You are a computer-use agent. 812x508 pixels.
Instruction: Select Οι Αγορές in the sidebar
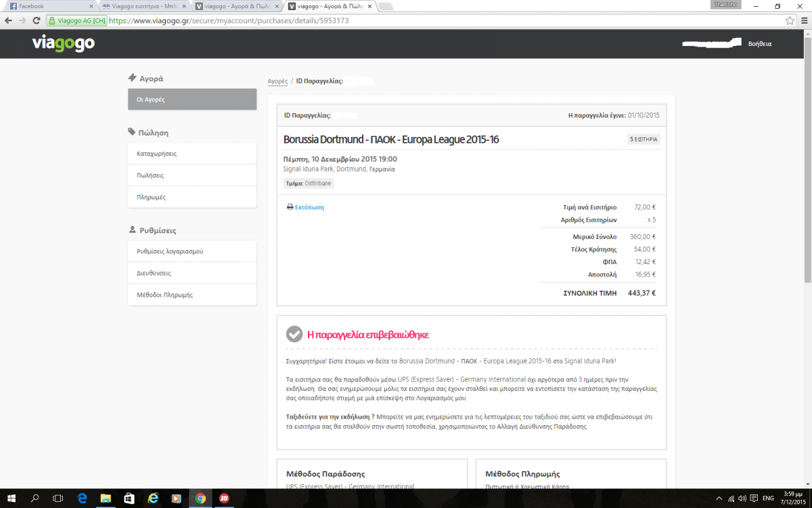tap(192, 99)
